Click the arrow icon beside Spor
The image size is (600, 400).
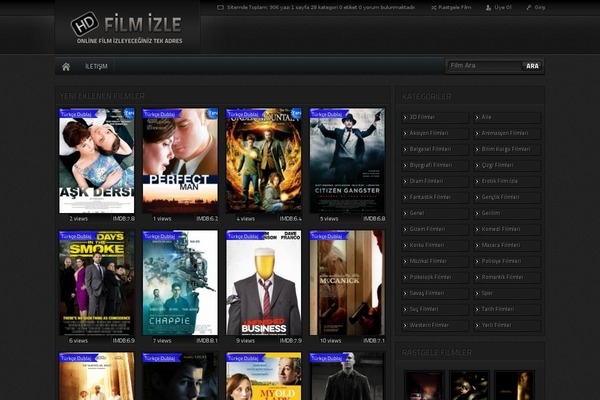click(x=477, y=294)
